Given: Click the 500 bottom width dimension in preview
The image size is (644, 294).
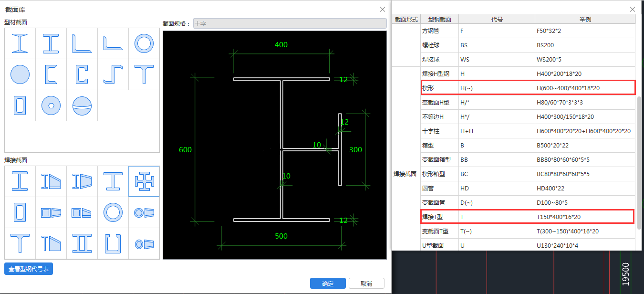Looking at the screenshot, I should coord(281,236).
